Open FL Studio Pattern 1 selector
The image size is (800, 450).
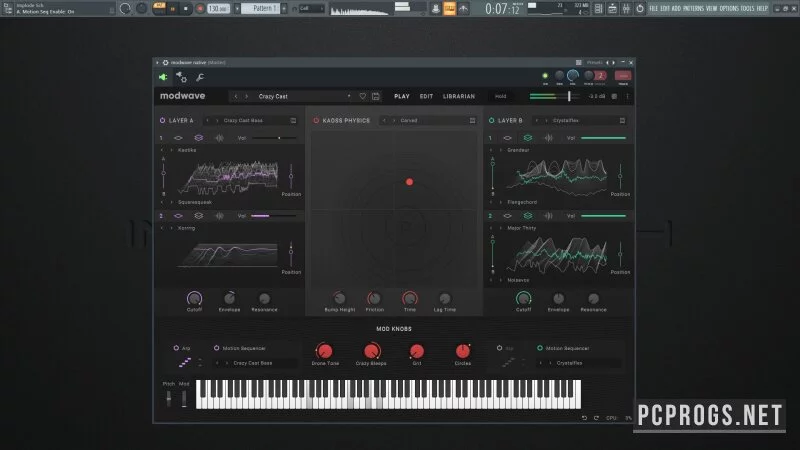(262, 9)
